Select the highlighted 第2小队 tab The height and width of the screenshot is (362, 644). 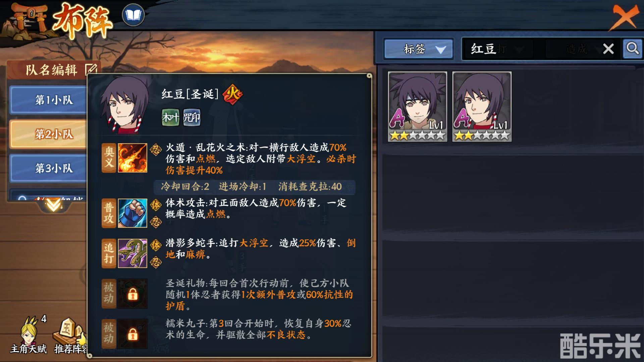click(49, 134)
